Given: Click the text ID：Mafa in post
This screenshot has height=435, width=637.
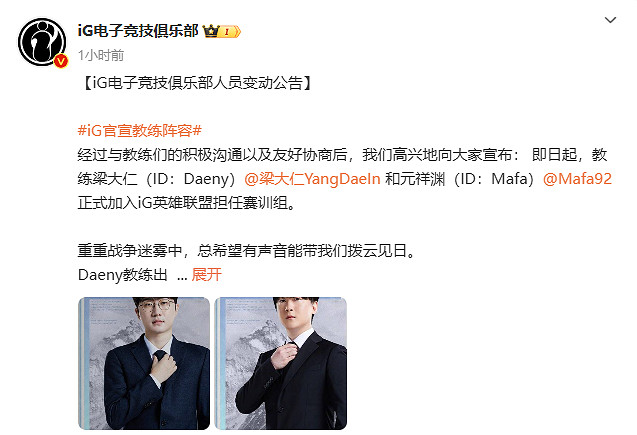Looking at the screenshot, I should pyautogui.click(x=494, y=179).
